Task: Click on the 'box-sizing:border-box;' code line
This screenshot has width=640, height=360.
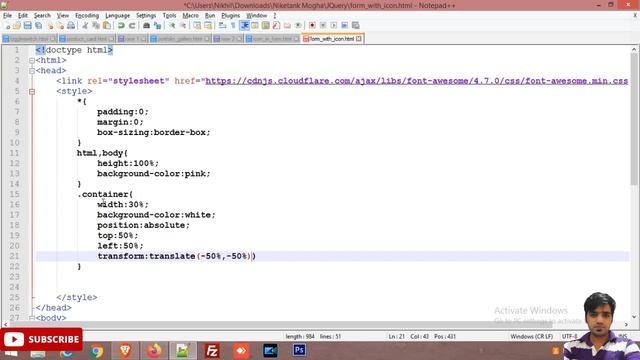Action: [153, 132]
